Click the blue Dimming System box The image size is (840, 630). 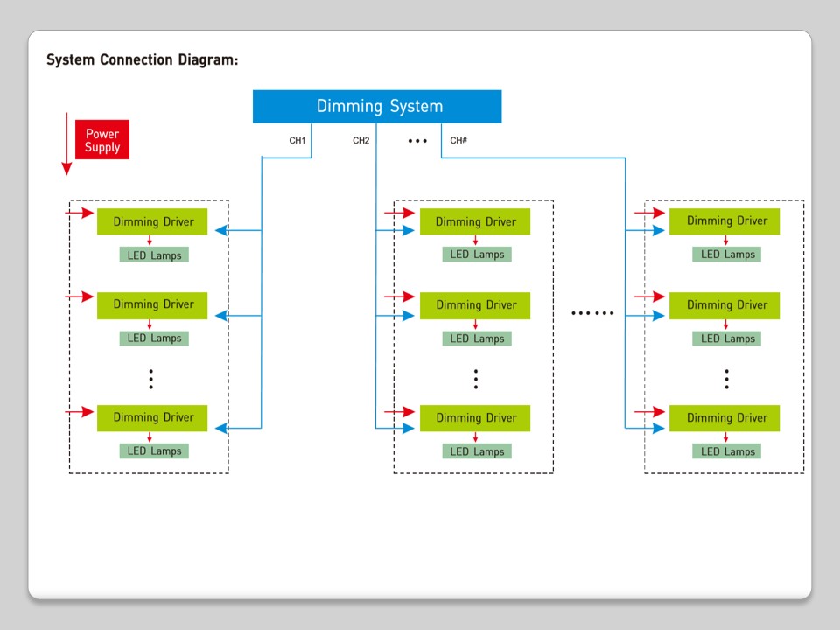click(377, 107)
